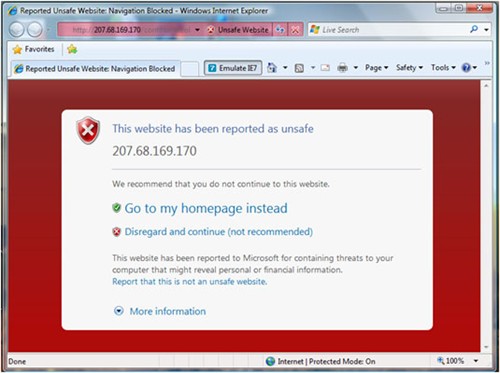The image size is (500, 373).
Task: Click the Add to Favorites Bar icon
Action: 72,49
